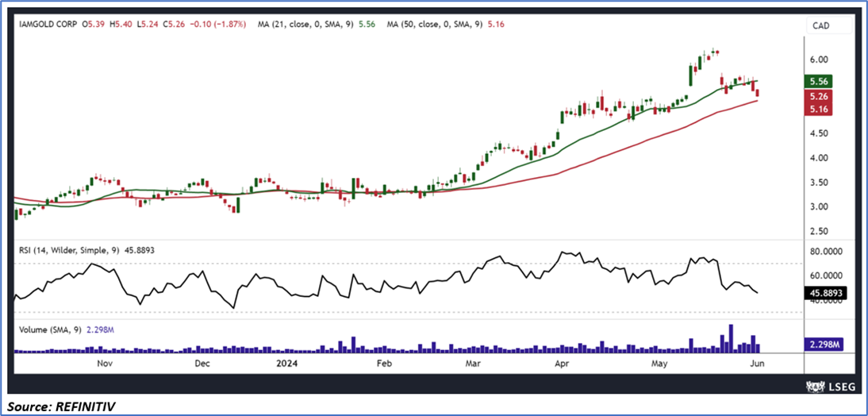Image resolution: width=868 pixels, height=416 pixels.
Task: Click the 2.50 price axis label
Action: 818,231
